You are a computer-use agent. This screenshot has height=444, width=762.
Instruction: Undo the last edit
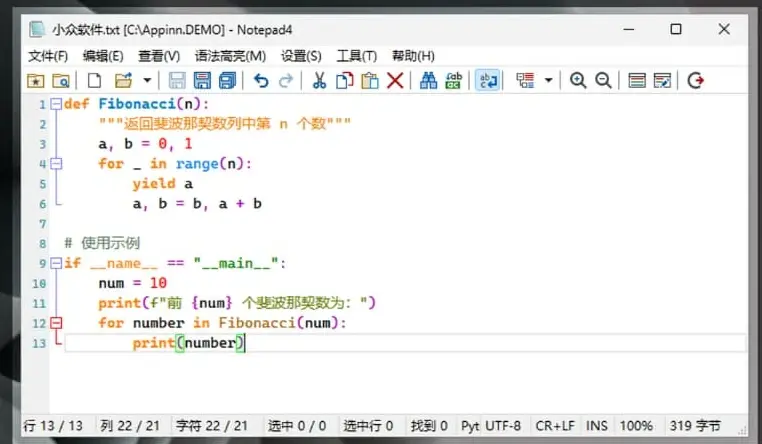tap(261, 80)
